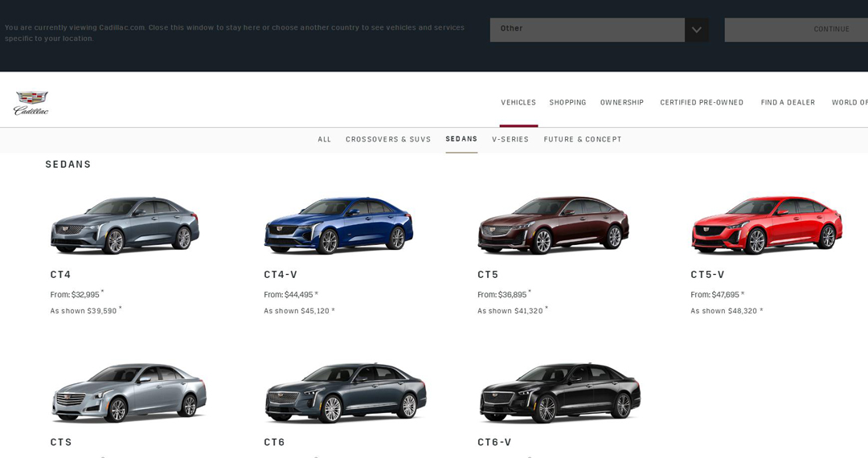The image size is (868, 458).
Task: Select the maroon CT5 sedan image
Action: pos(553,225)
